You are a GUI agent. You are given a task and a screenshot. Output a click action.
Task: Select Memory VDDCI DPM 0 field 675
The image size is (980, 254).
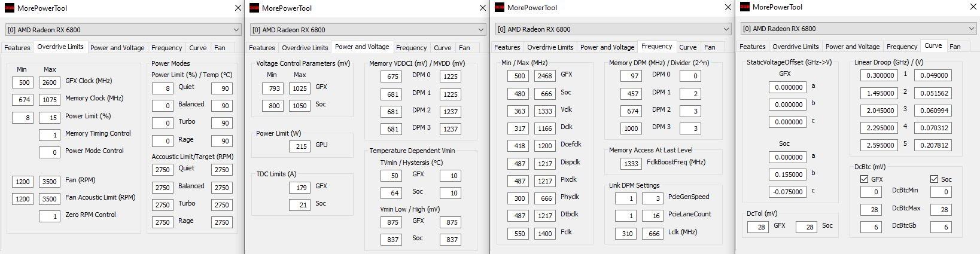391,76
